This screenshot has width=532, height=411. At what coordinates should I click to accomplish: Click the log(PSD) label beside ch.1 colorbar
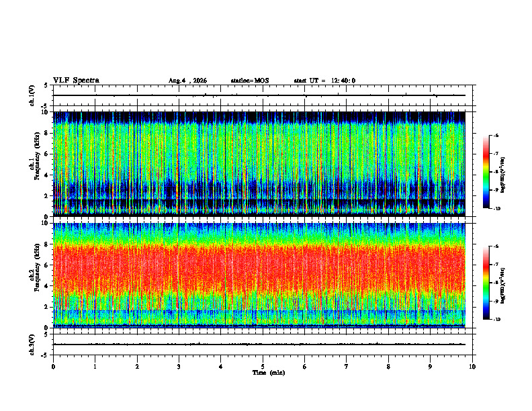[503, 175]
